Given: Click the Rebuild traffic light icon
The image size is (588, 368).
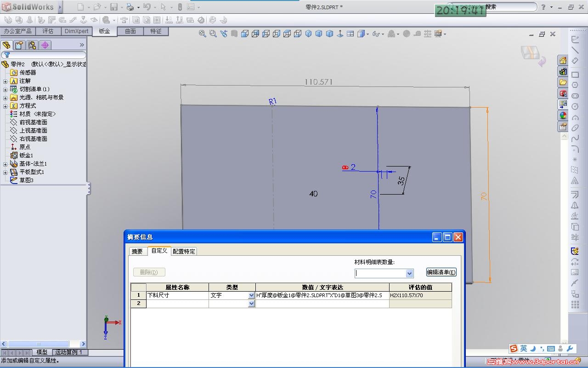Looking at the screenshot, I should 180,7.
